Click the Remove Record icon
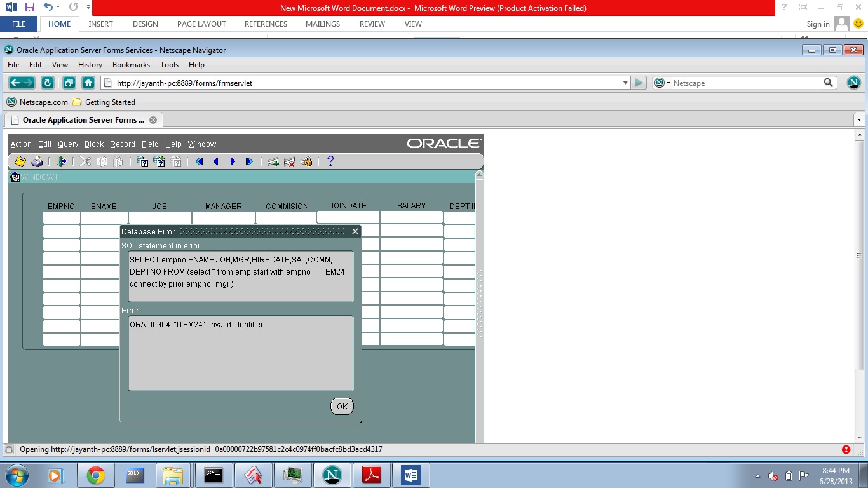Image resolution: width=868 pixels, height=488 pixels. pos(290,161)
